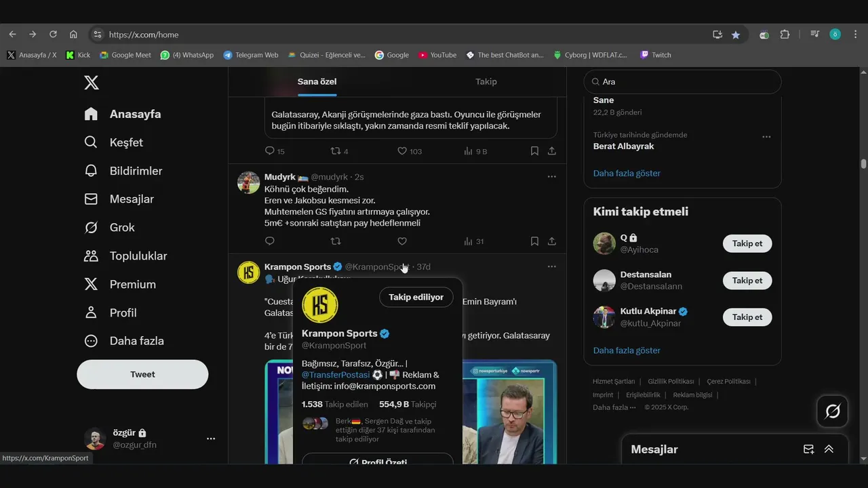Expand the Mesajlar drawer
Image resolution: width=868 pixels, height=488 pixels.
click(829, 449)
